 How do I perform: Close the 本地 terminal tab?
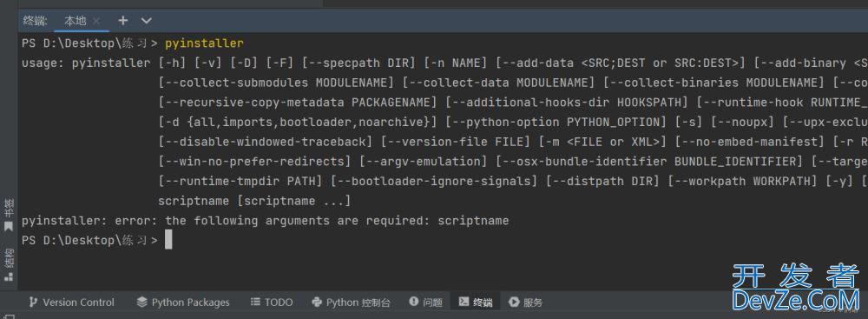pos(96,21)
